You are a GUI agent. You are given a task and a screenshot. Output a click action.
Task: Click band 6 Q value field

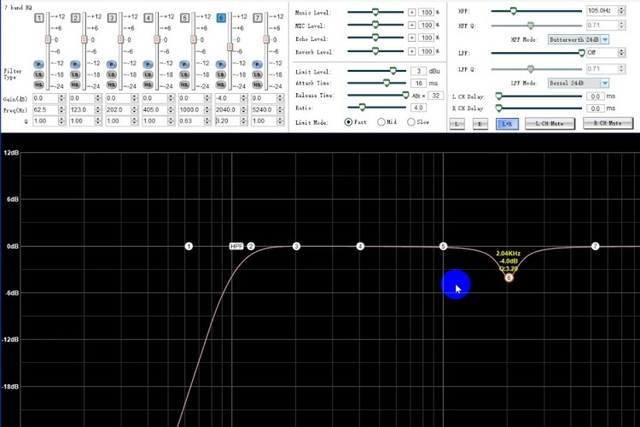[x=228, y=121]
